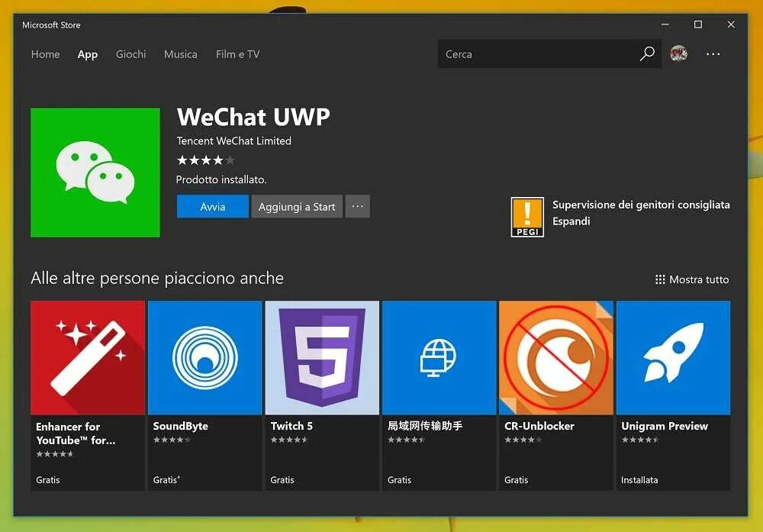
Task: Click the Gratis label under Enhancer for YouTube
Action: coord(47,480)
